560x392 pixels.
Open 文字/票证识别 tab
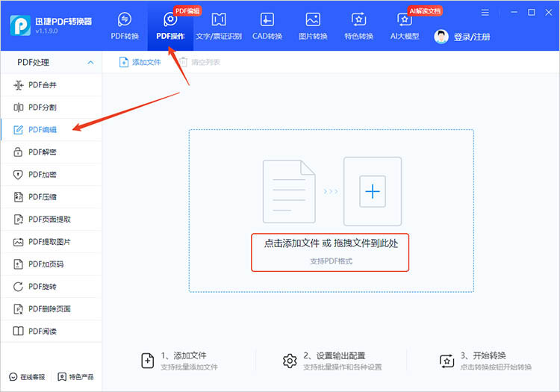[x=219, y=26]
